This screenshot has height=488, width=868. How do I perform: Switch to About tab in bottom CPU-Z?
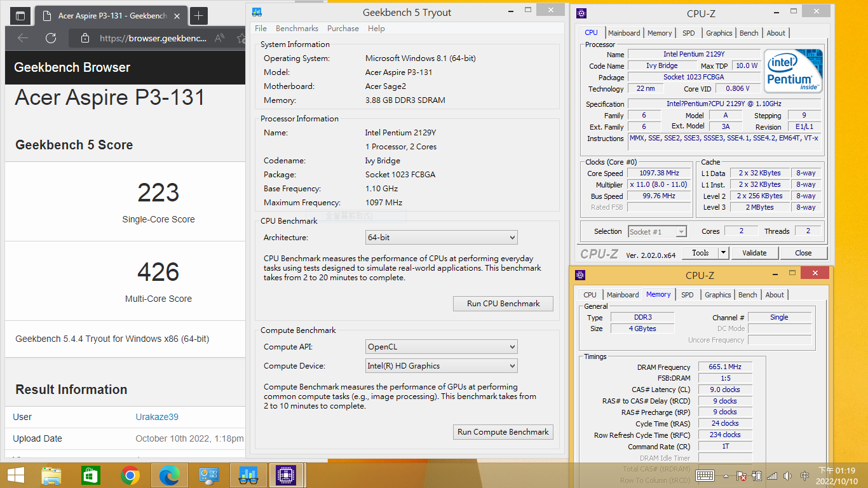[x=775, y=295]
